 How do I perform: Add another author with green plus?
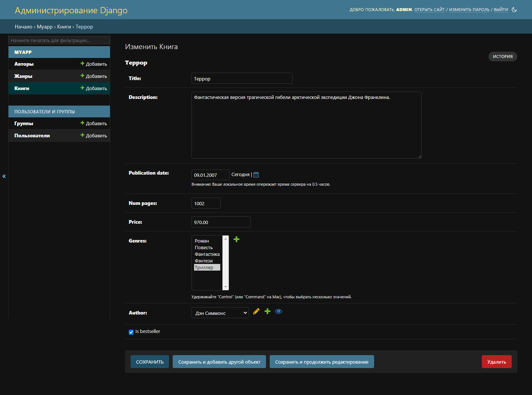[267, 311]
